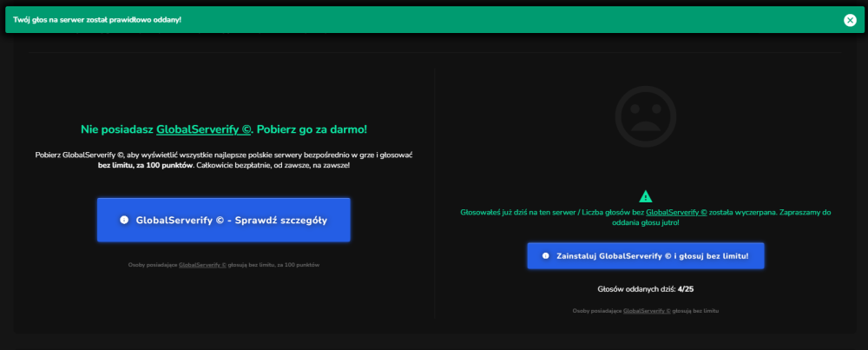
Task: Click the 'bez limitu, za 100 punktów' bold text
Action: [x=146, y=166]
